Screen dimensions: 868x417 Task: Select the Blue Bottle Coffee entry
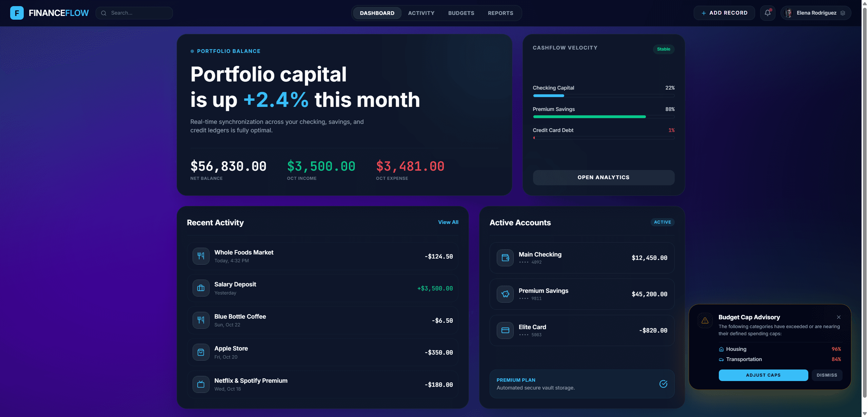tap(322, 320)
